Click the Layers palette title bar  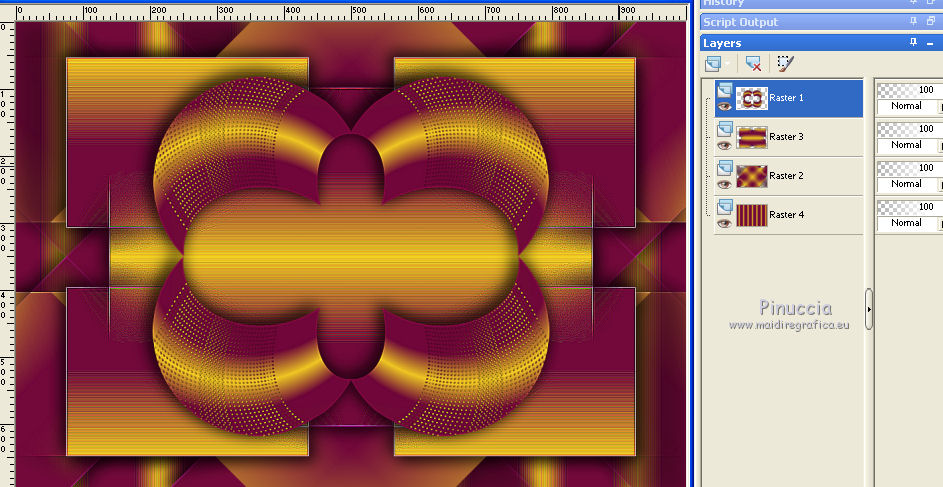(x=822, y=43)
